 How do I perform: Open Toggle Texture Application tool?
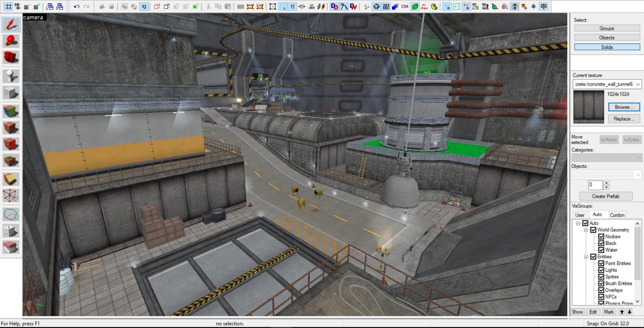(x=11, y=110)
